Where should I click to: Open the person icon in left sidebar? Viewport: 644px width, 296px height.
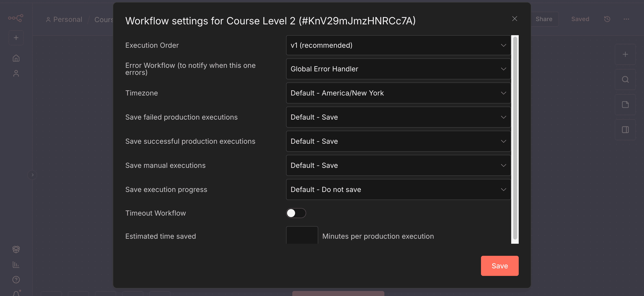16,73
